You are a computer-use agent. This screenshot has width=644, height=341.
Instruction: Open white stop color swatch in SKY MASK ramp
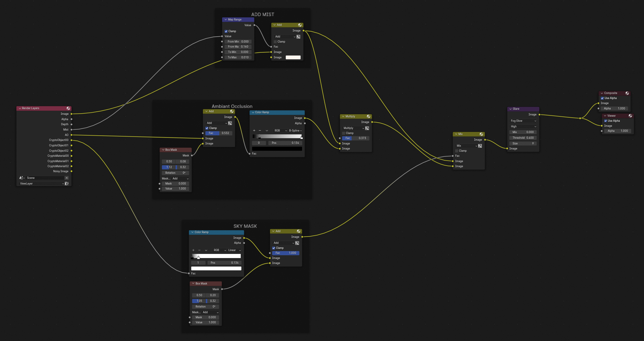tap(216, 268)
